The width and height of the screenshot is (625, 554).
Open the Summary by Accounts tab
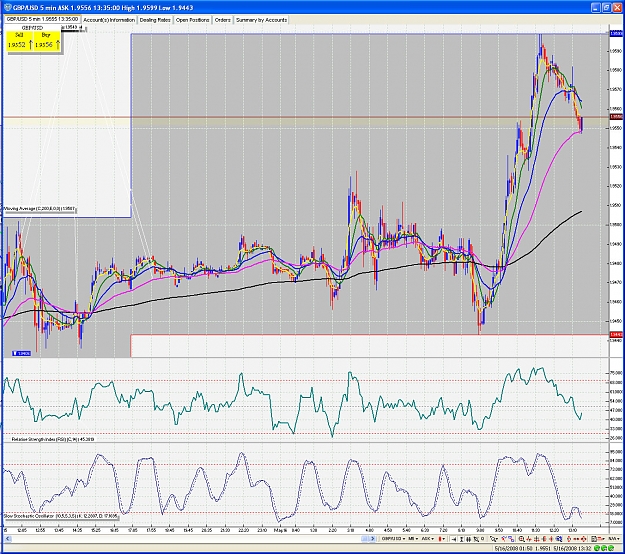[x=261, y=20]
